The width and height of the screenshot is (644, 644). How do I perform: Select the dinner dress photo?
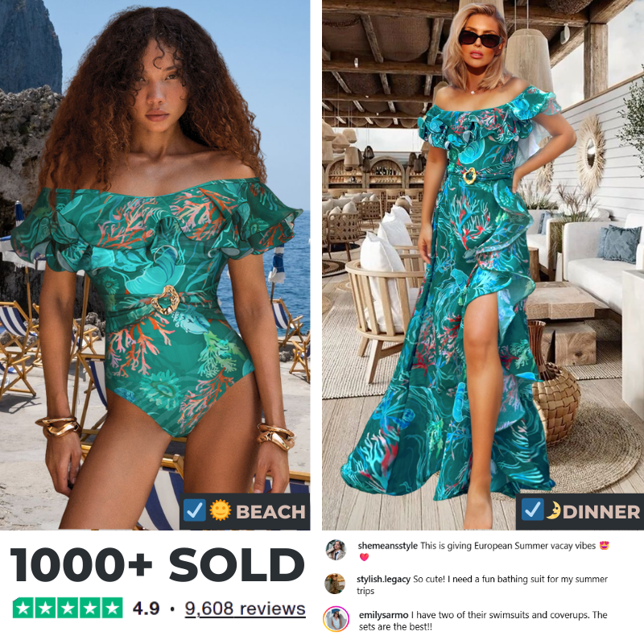[483, 265]
